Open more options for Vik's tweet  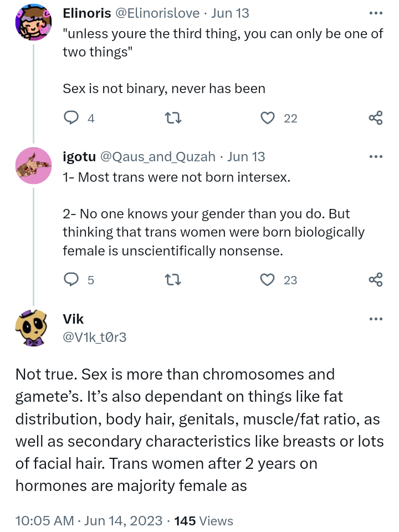point(376,319)
